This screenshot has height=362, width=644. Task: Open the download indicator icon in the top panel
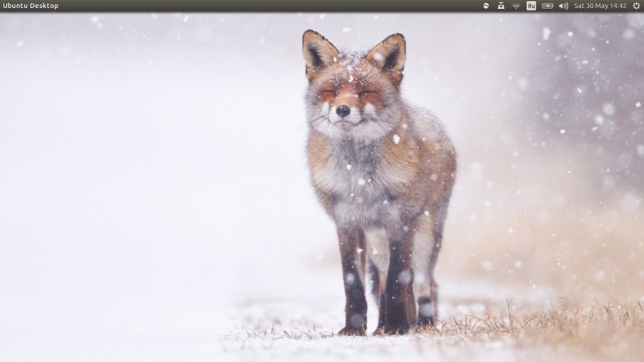(501, 6)
